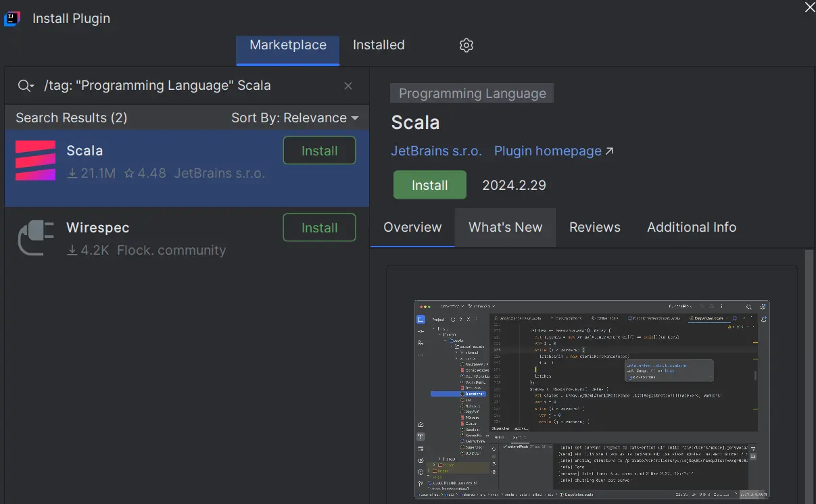Open the What's New tab
This screenshot has height=504, width=816.
pyautogui.click(x=506, y=228)
